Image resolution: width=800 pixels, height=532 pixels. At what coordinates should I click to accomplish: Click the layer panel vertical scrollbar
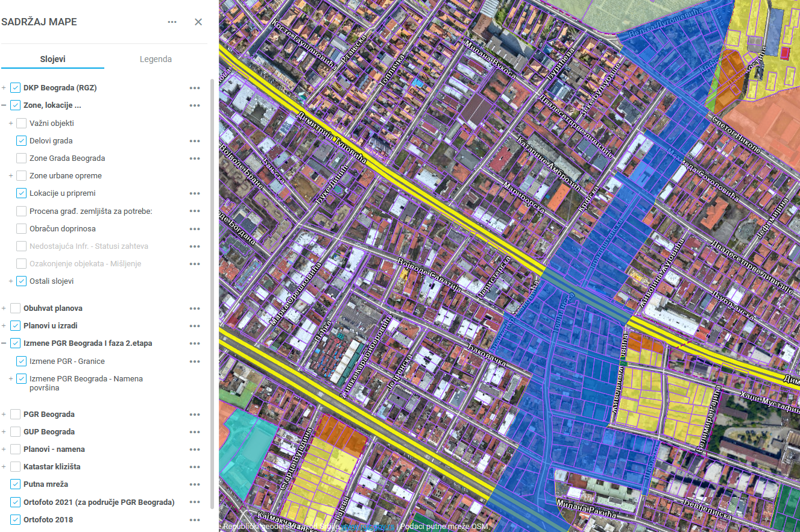click(211, 289)
